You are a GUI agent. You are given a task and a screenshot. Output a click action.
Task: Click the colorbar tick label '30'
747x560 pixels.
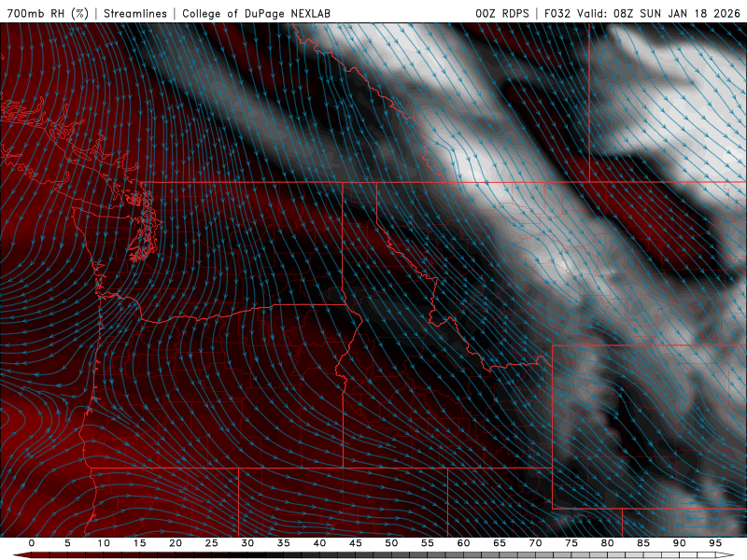tap(247, 543)
